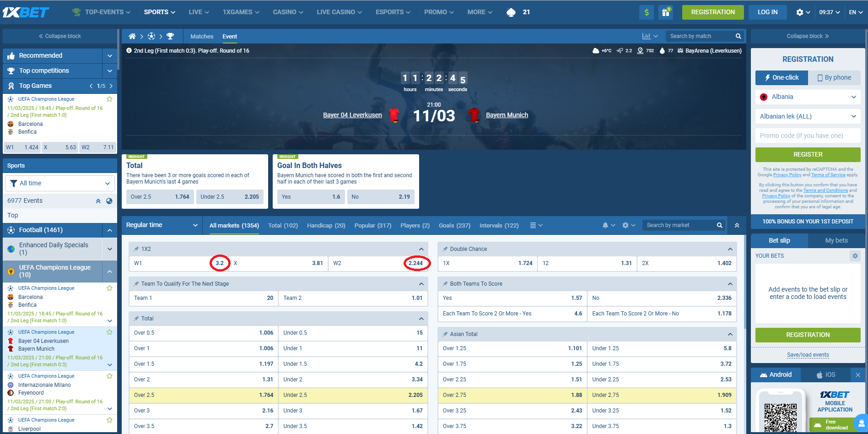Open ESPORTS top menu
The width and height of the screenshot is (868, 434).
coord(393,12)
